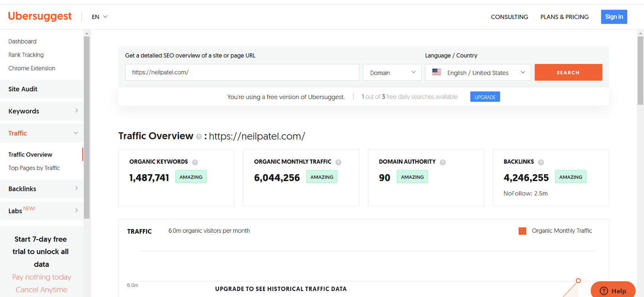Show Domain Authority info tooltip icon

pos(443,162)
